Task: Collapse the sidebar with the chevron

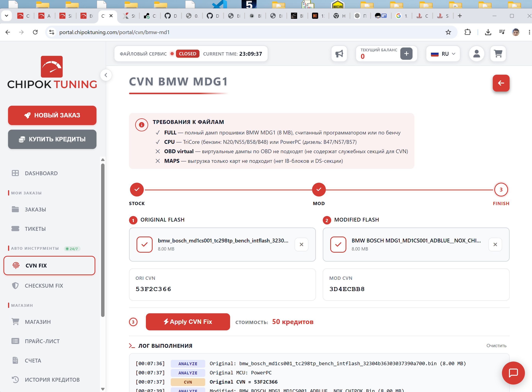Action: pyautogui.click(x=106, y=75)
